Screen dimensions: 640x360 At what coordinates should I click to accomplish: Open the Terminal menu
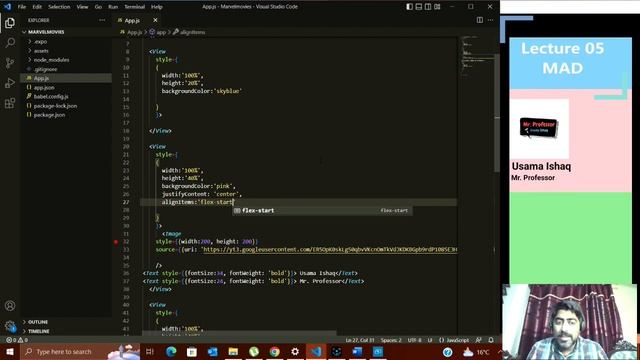(x=134, y=7)
